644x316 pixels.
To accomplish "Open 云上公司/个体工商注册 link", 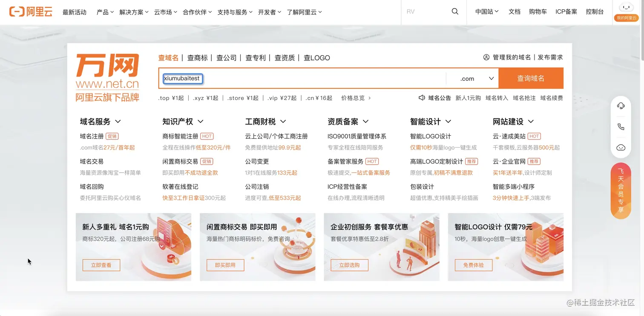I will pos(276,137).
